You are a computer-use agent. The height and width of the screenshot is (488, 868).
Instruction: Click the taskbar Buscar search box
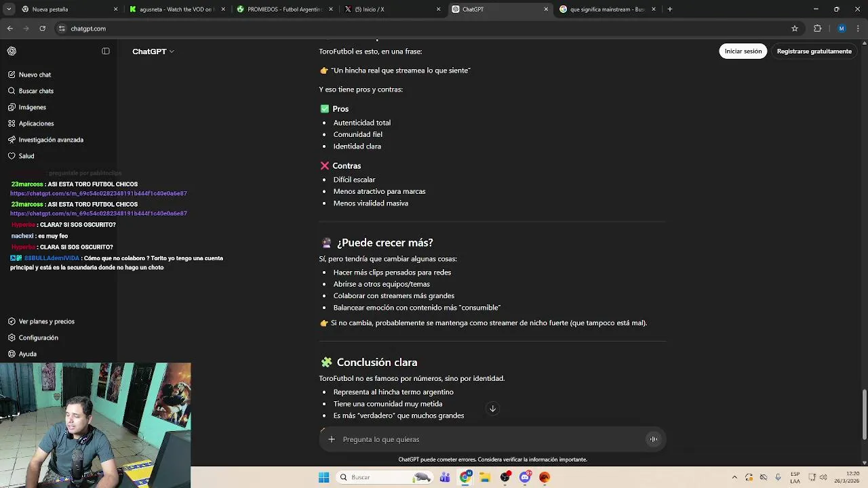[x=384, y=477]
